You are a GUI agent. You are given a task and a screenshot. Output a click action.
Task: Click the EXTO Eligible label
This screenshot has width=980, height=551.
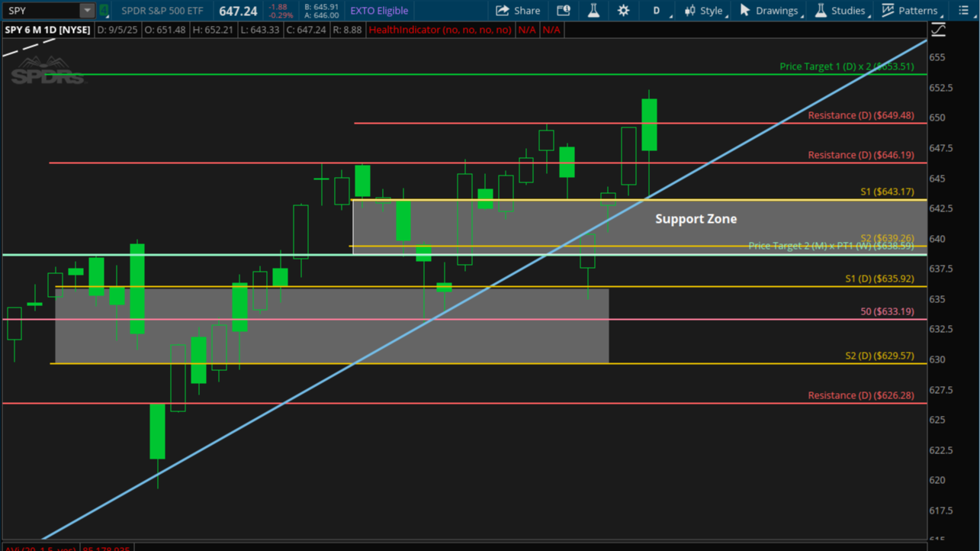(379, 11)
